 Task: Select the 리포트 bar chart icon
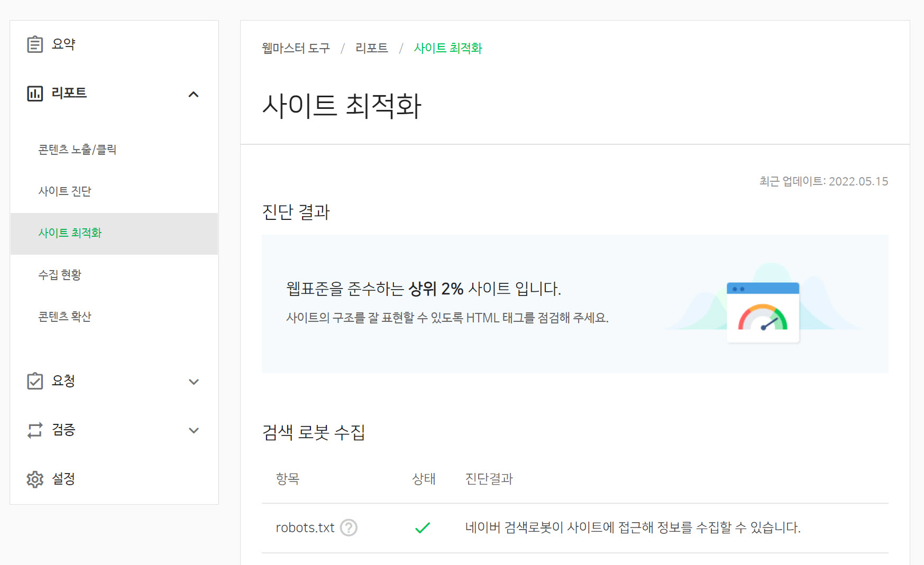tap(34, 94)
